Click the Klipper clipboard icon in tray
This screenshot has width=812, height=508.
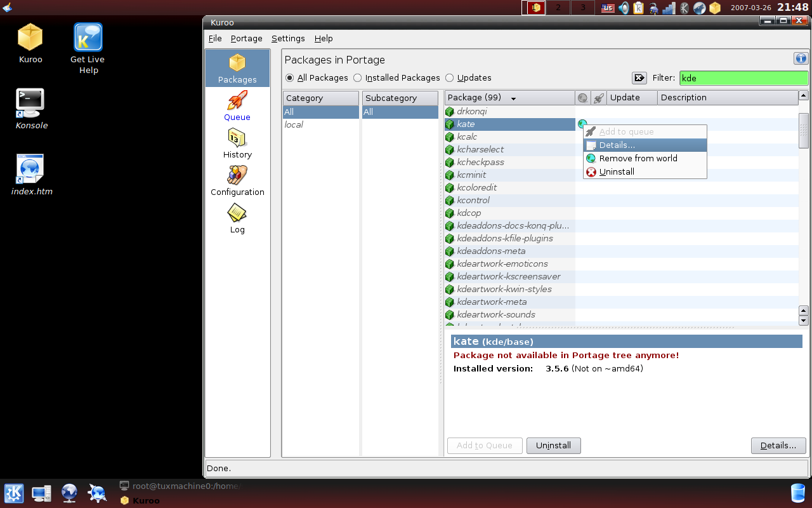pos(639,8)
